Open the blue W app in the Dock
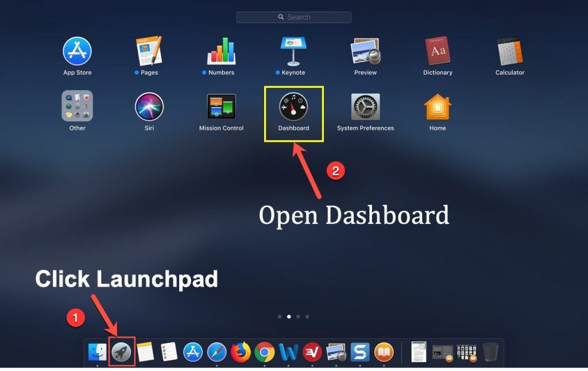588x371 pixels. click(288, 353)
